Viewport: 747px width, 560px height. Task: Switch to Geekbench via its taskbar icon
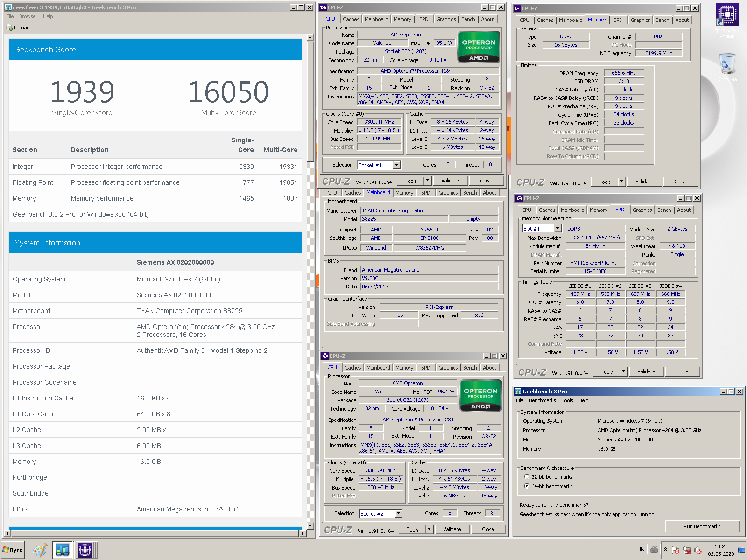tap(62, 550)
